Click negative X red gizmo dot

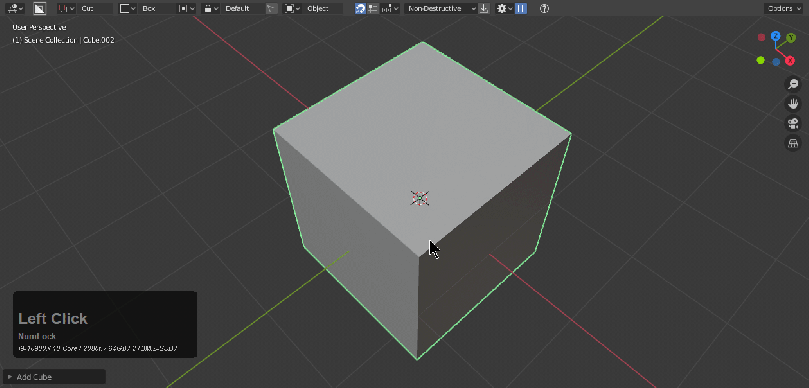(x=762, y=37)
